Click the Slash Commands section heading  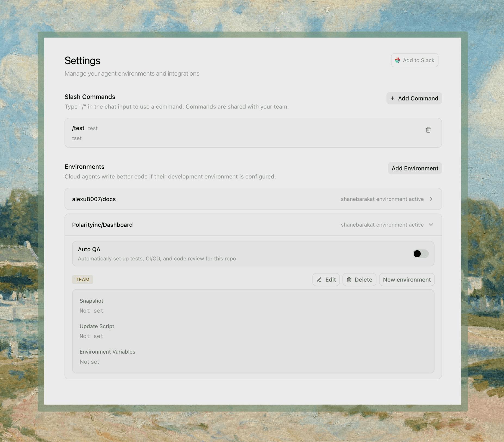coord(90,97)
